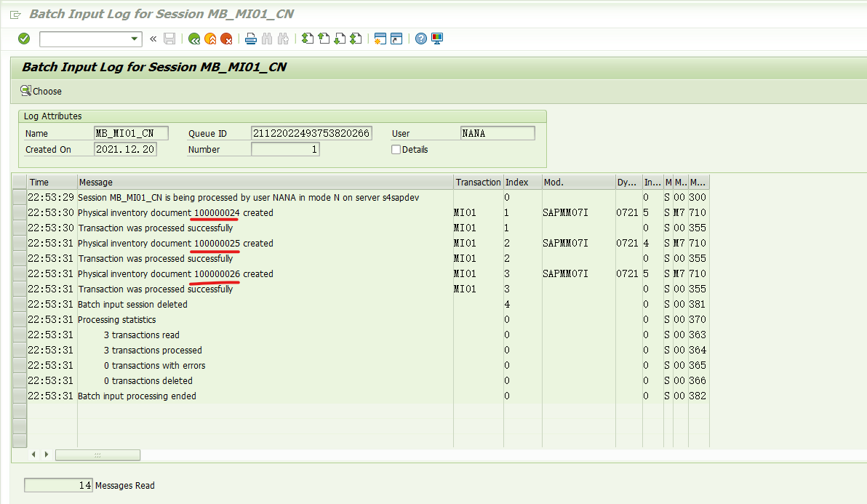867x504 pixels.
Task: Toggle the Details checkbox
Action: pyautogui.click(x=396, y=149)
